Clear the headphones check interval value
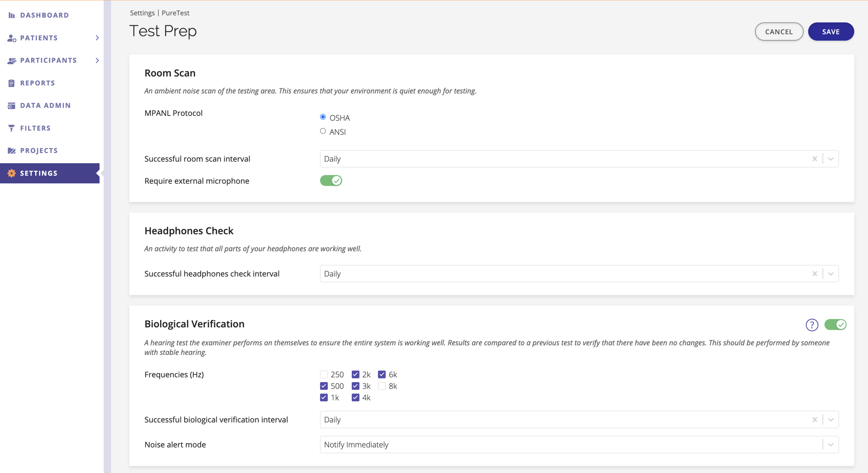This screenshot has height=473, width=868. point(815,274)
